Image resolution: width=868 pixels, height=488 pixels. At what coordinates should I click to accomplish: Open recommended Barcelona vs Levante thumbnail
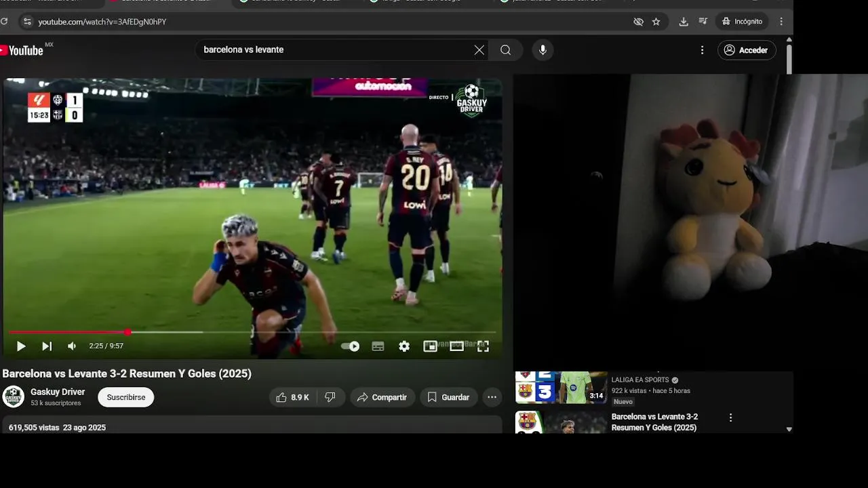[561, 422]
